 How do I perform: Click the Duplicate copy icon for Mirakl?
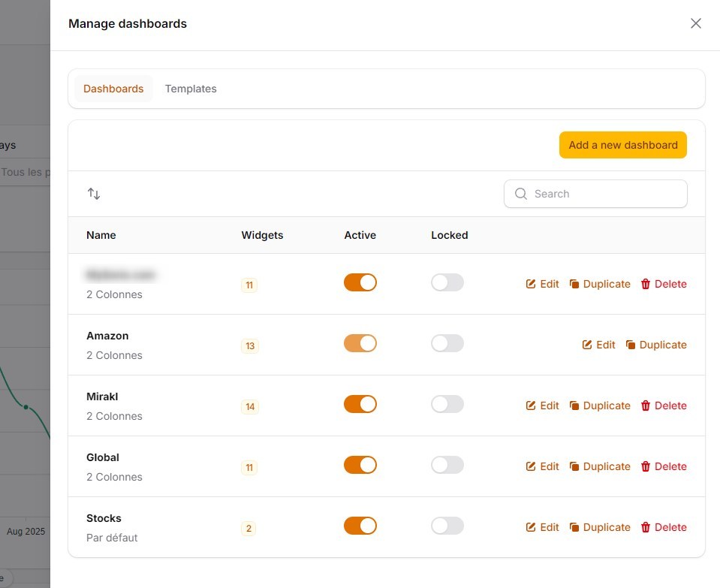(574, 406)
